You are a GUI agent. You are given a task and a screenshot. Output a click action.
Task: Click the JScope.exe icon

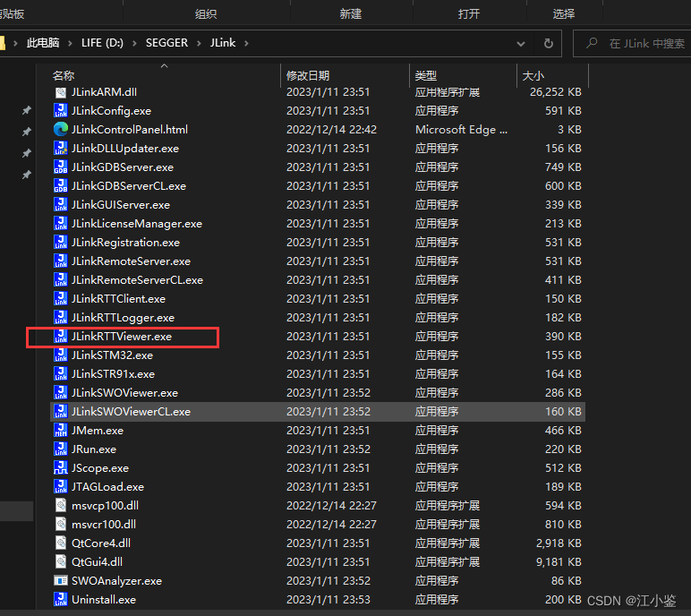tap(60, 468)
